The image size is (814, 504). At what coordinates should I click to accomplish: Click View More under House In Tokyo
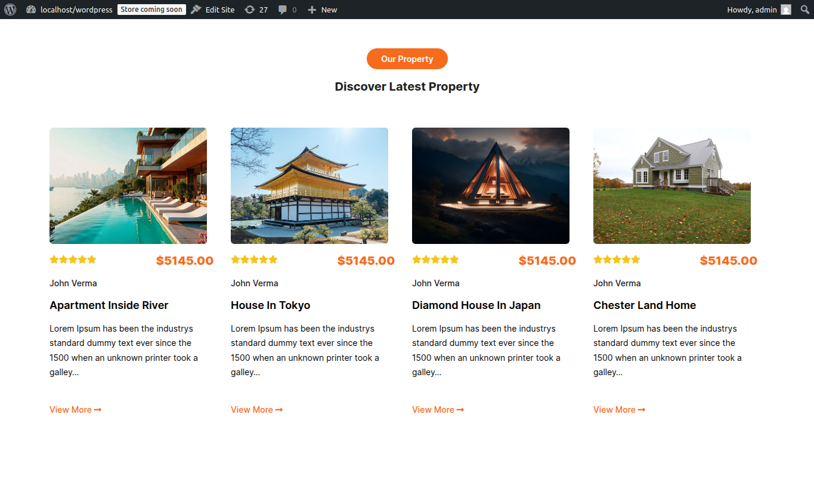tap(257, 410)
